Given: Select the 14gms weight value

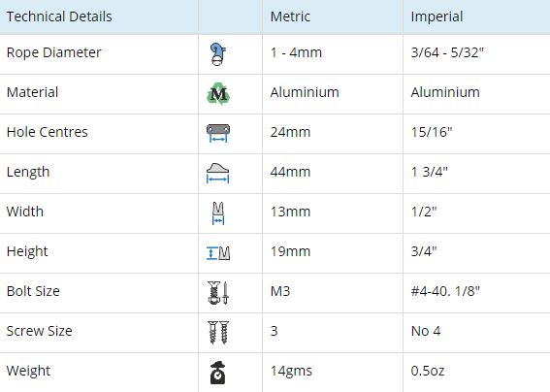Looking at the screenshot, I should pos(291,371).
